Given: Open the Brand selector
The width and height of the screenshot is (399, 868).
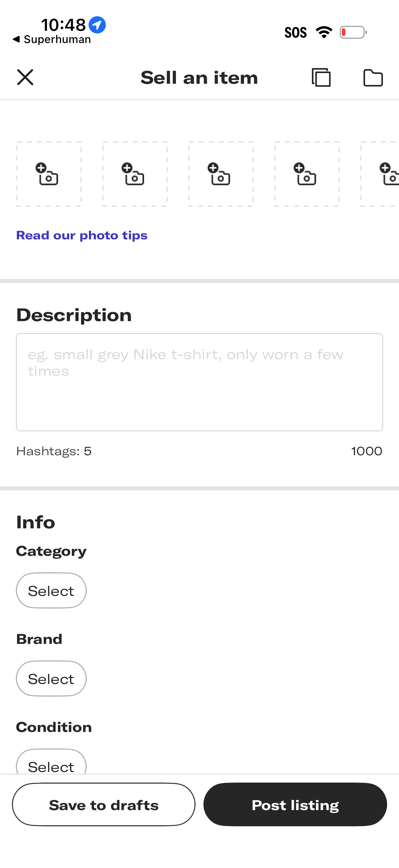Looking at the screenshot, I should (x=51, y=678).
